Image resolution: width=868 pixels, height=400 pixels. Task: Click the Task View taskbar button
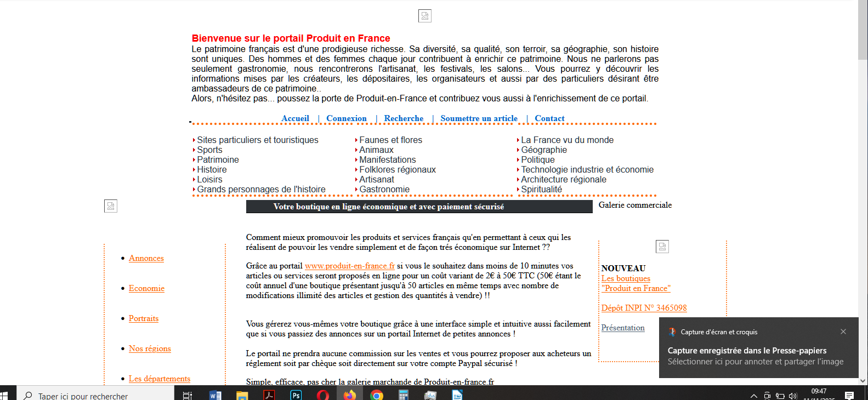click(188, 395)
